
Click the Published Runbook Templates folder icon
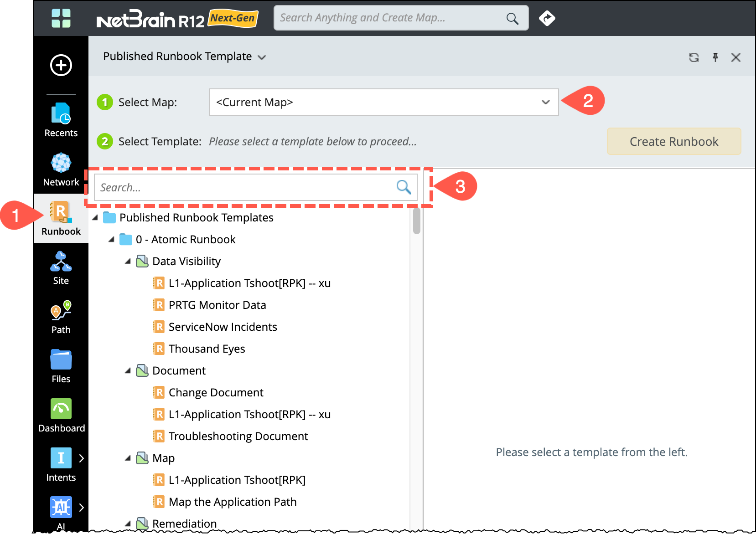tap(109, 217)
